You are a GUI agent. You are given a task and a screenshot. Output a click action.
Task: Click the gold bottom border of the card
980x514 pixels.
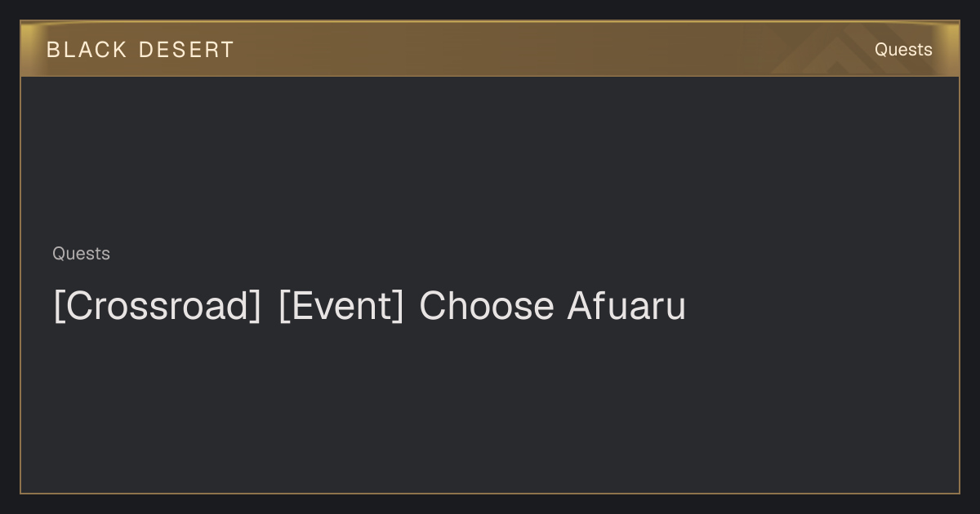pos(490,493)
